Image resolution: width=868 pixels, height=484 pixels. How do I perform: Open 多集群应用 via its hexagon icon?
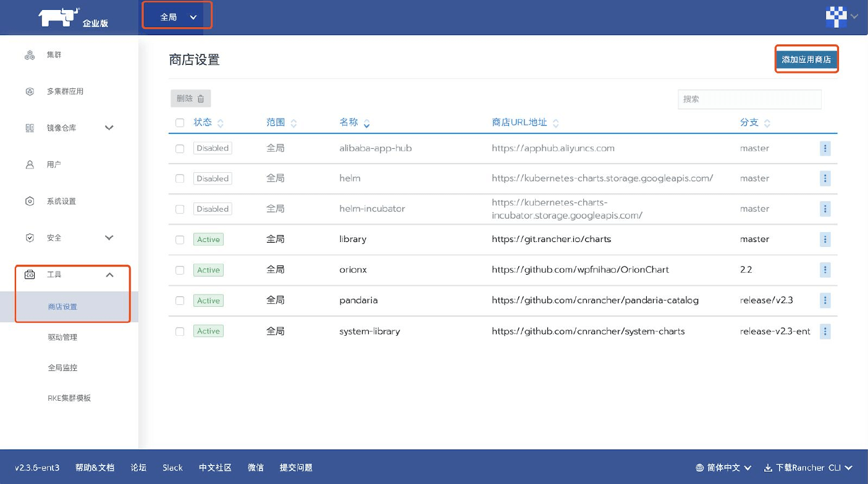[29, 91]
